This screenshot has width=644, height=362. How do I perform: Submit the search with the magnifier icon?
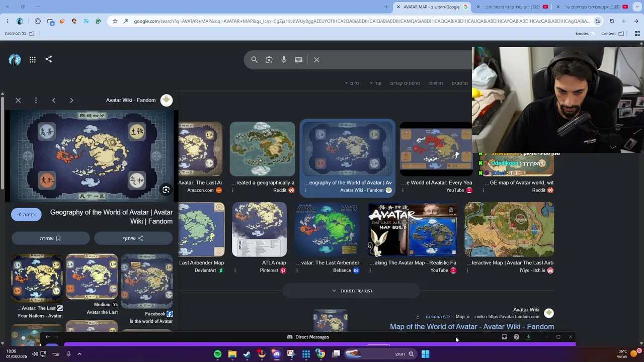(x=254, y=60)
